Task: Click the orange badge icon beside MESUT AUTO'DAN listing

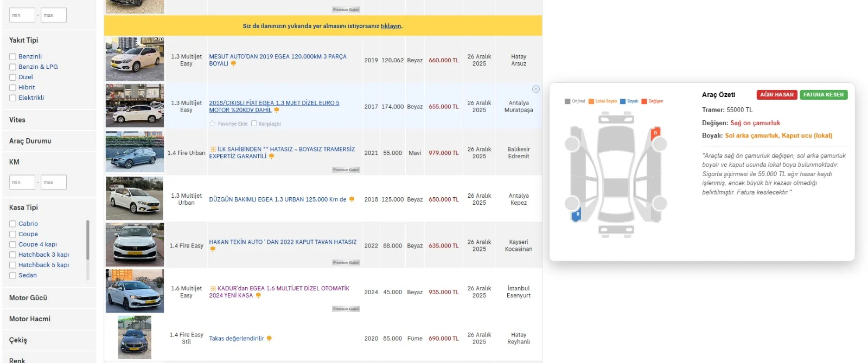Action: click(233, 64)
